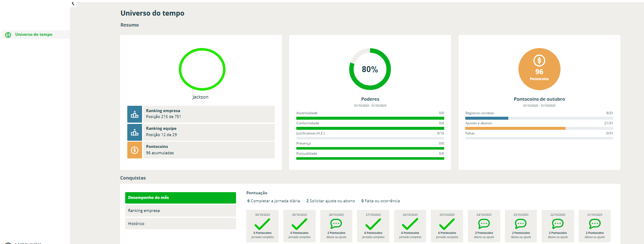Click the chat bubble icon for 24/10/2025
The width and height of the screenshot is (644, 244).
[x=484, y=224]
